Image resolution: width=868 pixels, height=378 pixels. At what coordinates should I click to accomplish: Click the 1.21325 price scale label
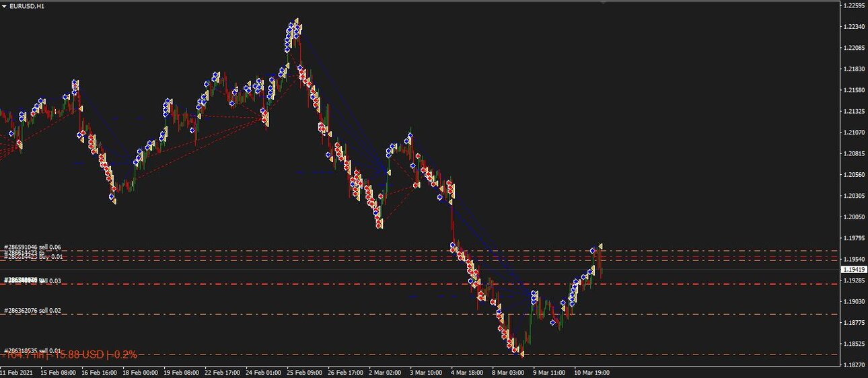coord(854,112)
